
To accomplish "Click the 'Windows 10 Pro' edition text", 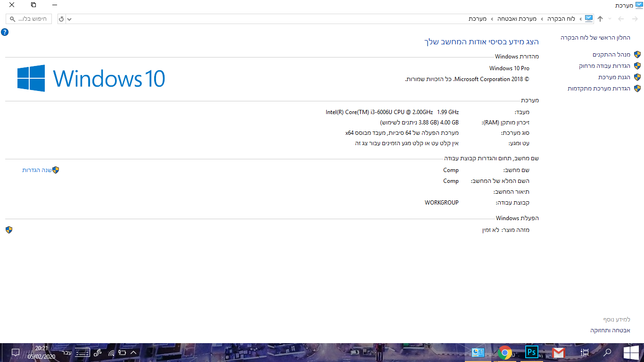I will point(509,68).
